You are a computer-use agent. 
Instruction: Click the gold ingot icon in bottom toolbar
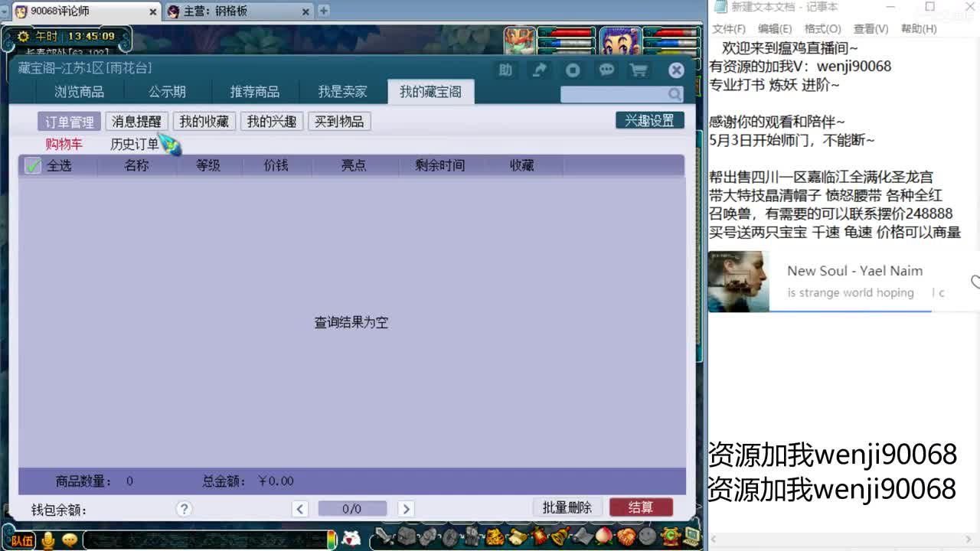click(x=495, y=536)
